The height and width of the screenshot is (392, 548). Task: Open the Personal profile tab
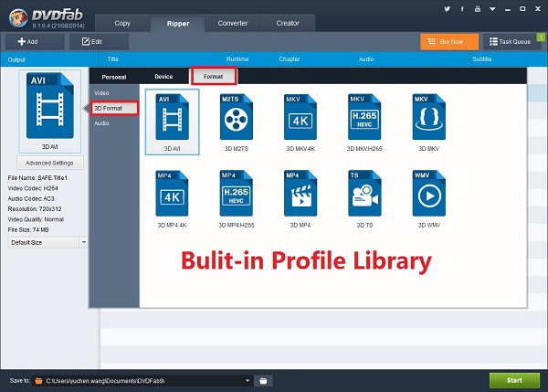point(114,77)
